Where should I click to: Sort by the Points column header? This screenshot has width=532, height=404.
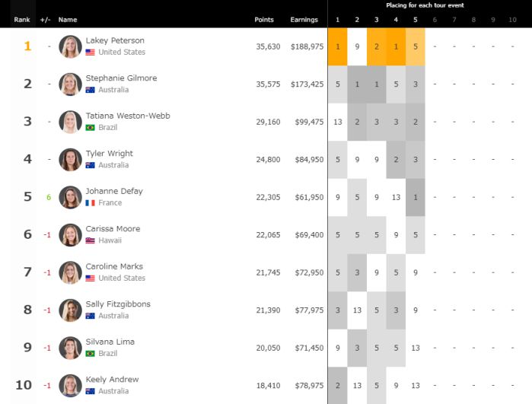click(x=264, y=20)
